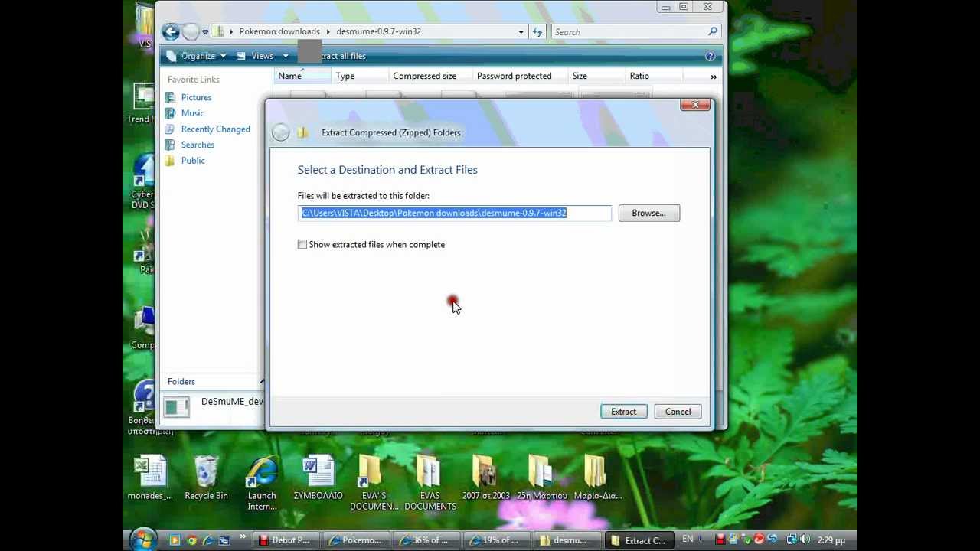Viewport: 980px width, 551px height.
Task: Open EVA'S DOCUMEN... shortcut folder
Action: [374, 483]
